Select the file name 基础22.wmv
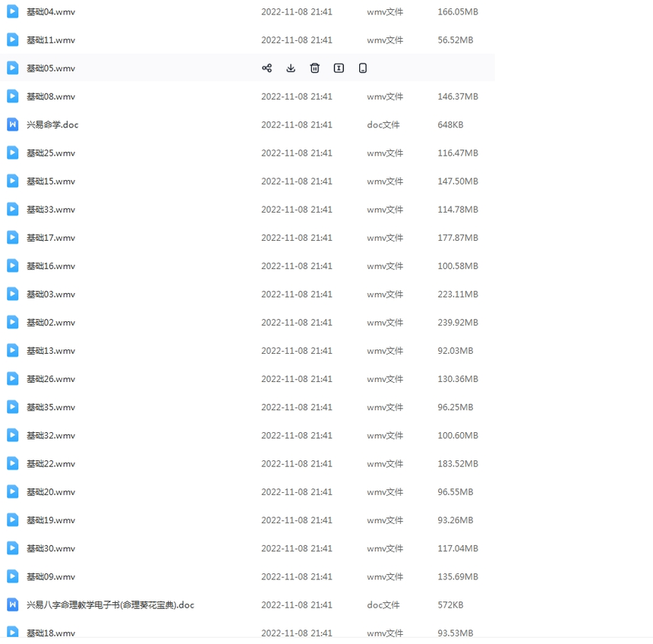 (51, 464)
